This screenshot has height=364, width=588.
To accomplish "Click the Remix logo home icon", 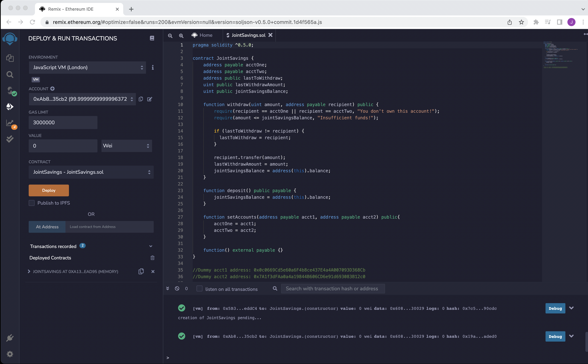I will tap(10, 39).
